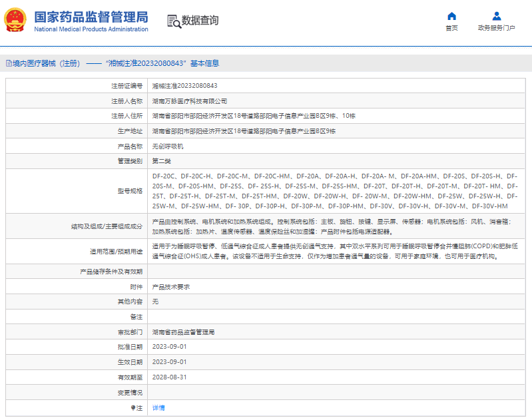Click the national emblem logo

(15, 21)
